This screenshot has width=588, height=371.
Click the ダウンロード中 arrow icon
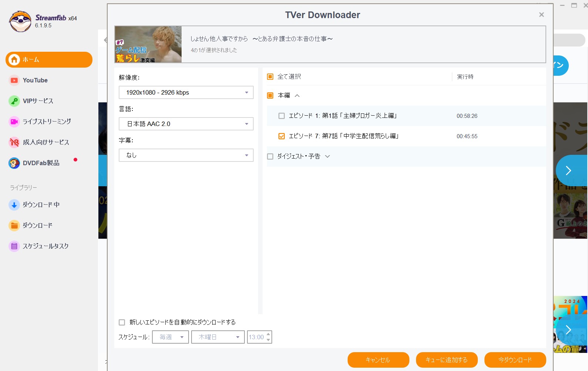point(14,205)
